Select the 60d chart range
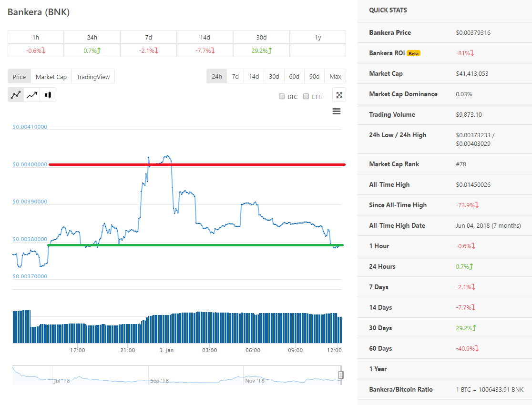 point(294,76)
